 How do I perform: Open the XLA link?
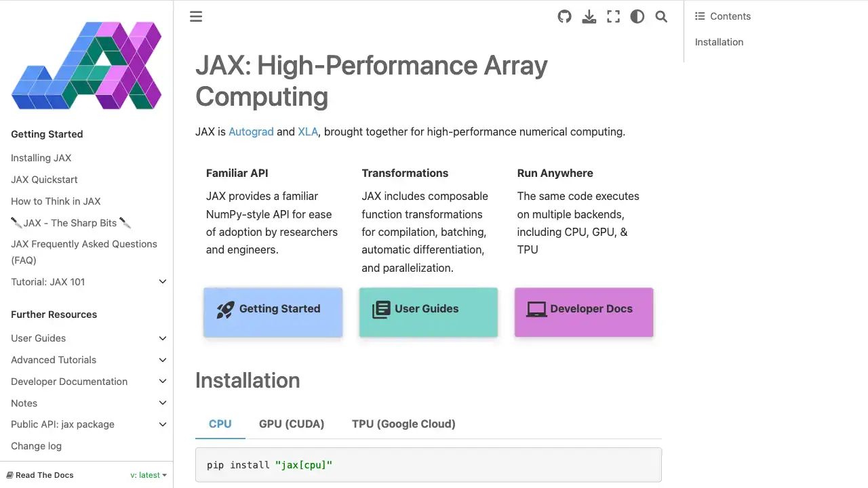tap(308, 131)
